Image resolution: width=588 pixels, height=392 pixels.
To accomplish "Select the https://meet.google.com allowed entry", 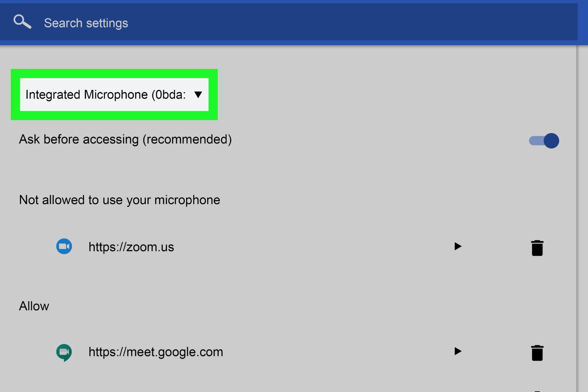I will click(156, 352).
